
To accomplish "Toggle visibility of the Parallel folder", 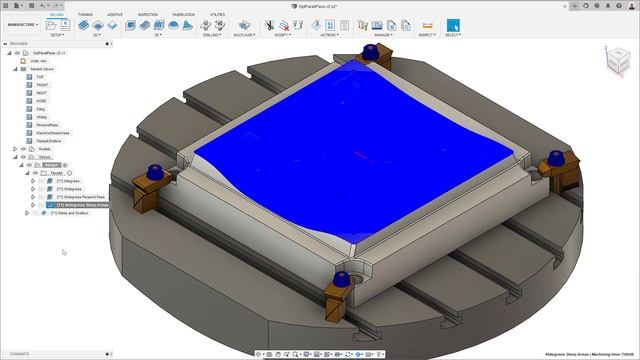I will pos(36,173).
